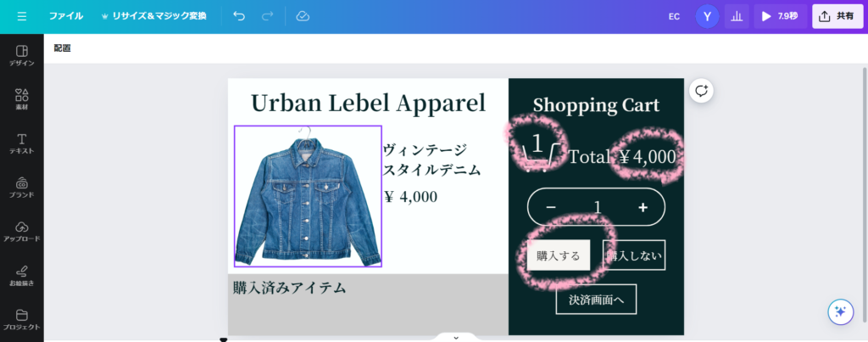Click the 共有 share button

[837, 16]
